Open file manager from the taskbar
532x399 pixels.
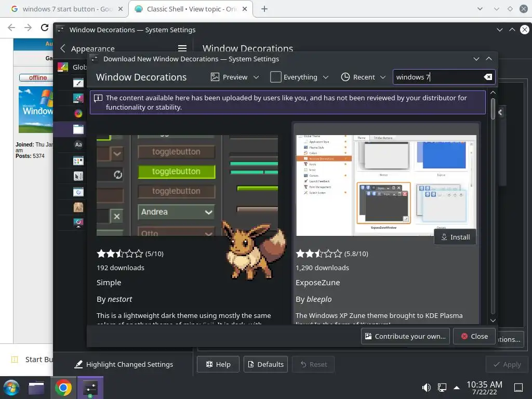36,388
